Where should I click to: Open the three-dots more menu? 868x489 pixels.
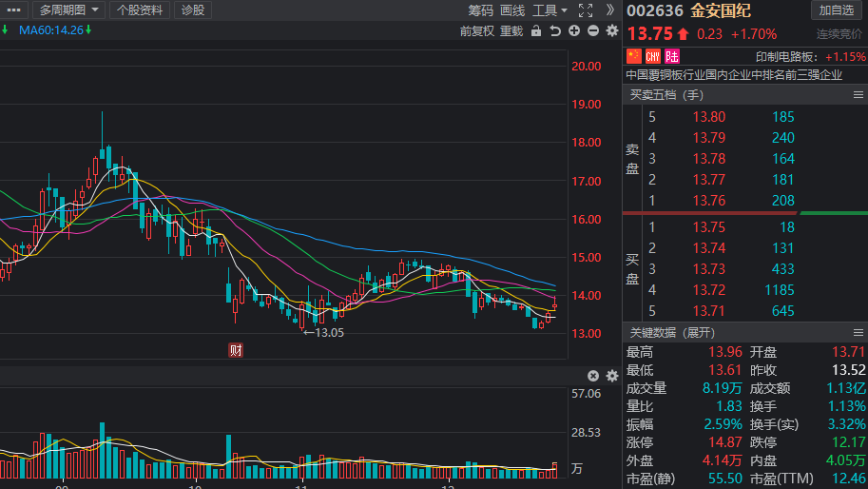[13, 10]
